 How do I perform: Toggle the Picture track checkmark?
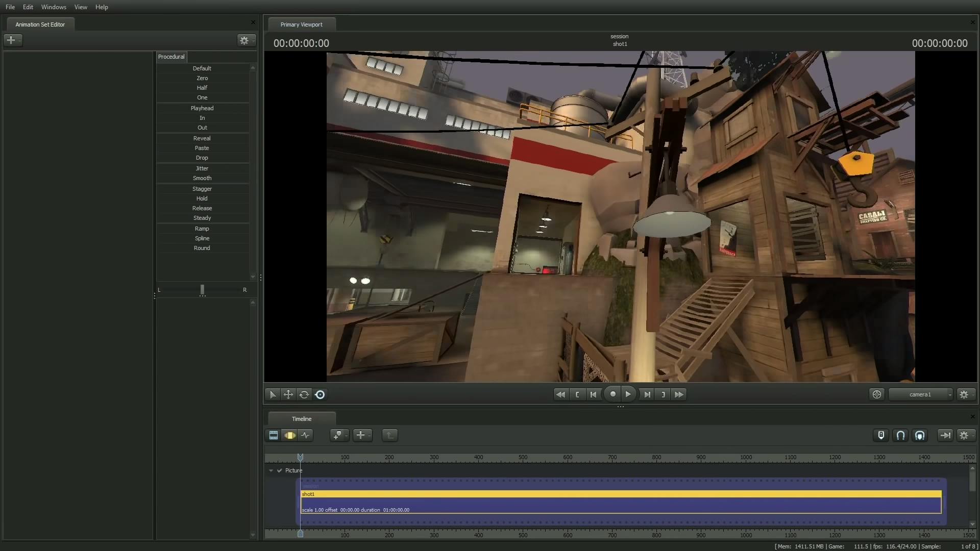tap(279, 470)
